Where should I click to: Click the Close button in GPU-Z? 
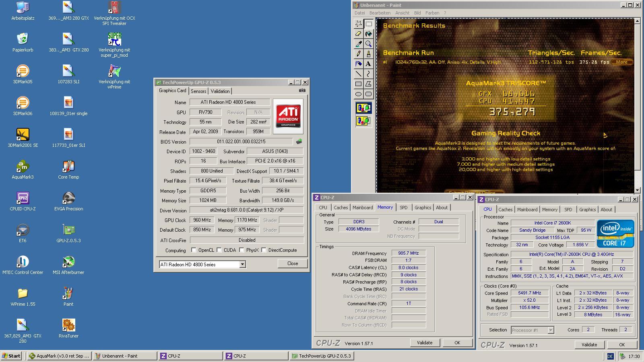coord(293,263)
